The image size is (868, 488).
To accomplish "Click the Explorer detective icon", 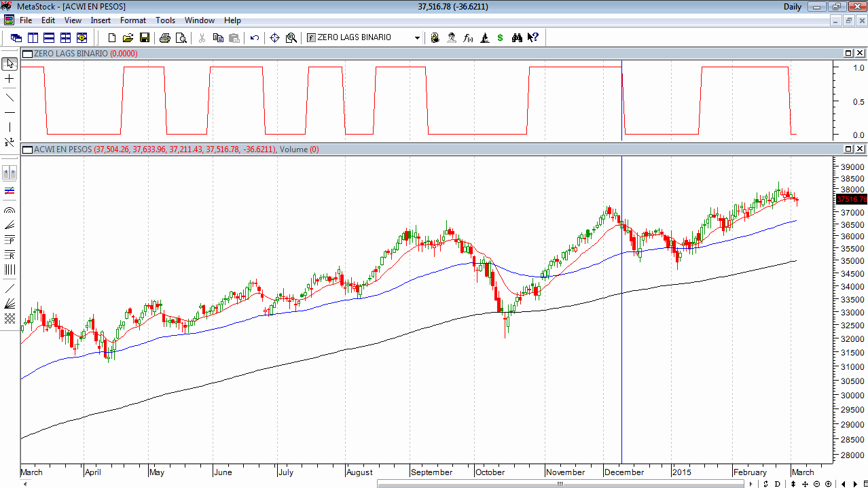I will pos(452,38).
